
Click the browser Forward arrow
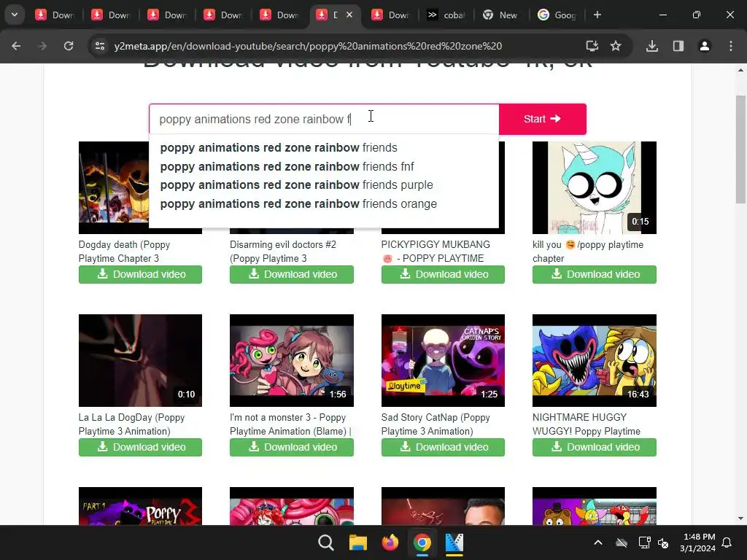pyautogui.click(x=42, y=46)
